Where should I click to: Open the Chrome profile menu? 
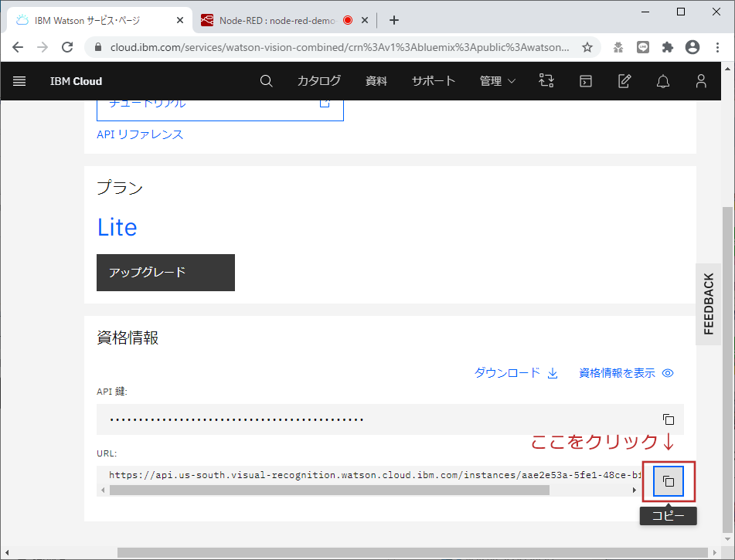click(692, 47)
